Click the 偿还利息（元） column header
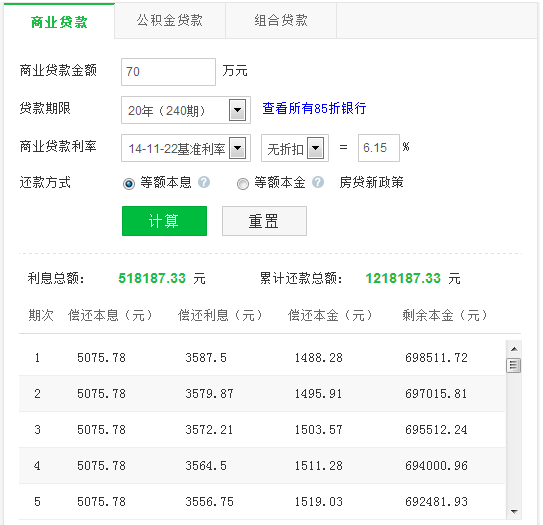Screen dimensions: 543x525 point(220,315)
